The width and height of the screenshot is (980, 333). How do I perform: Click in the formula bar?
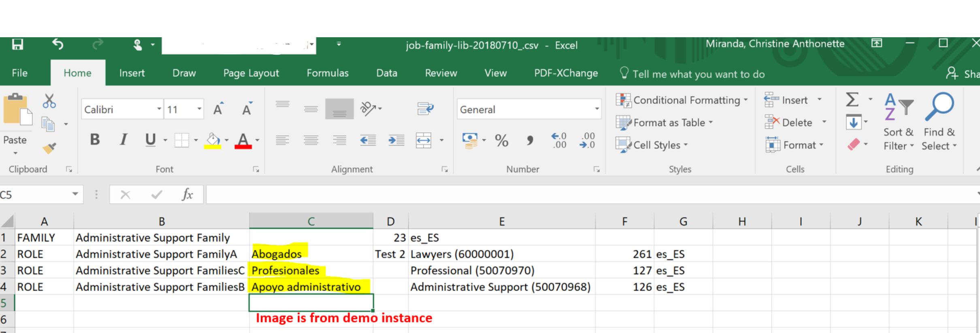tap(591, 195)
